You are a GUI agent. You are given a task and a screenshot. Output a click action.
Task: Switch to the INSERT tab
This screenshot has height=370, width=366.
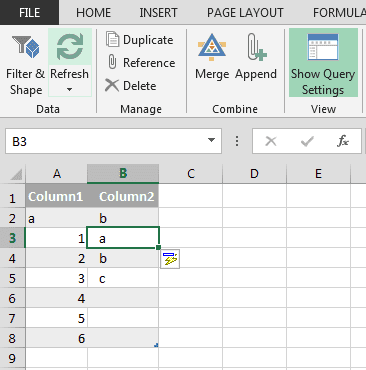click(158, 13)
